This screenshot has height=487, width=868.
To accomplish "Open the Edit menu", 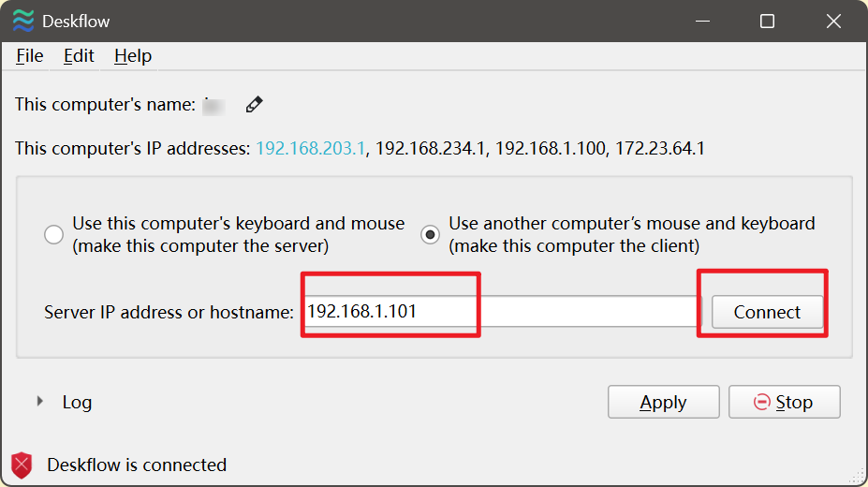I will pos(79,56).
